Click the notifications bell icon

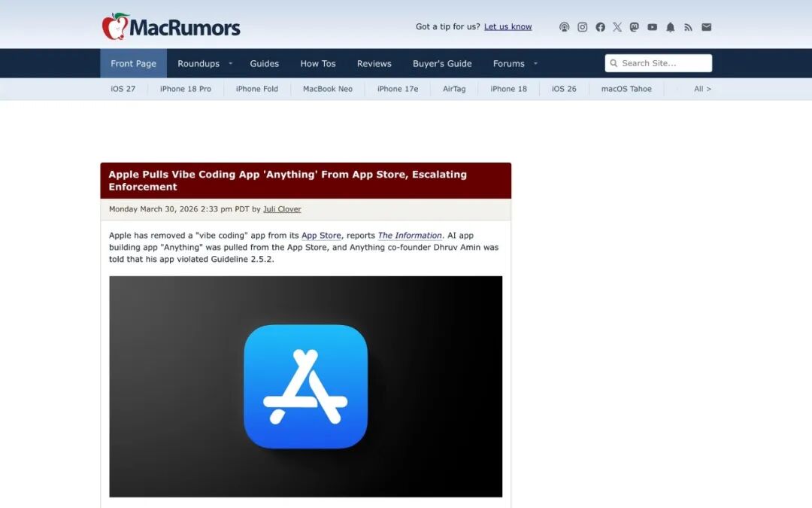pos(670,27)
